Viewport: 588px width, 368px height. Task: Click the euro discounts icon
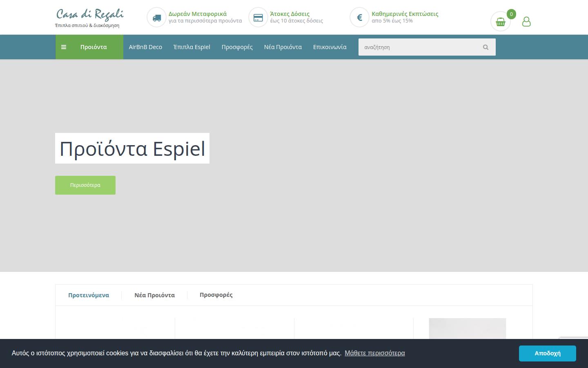pyautogui.click(x=360, y=18)
